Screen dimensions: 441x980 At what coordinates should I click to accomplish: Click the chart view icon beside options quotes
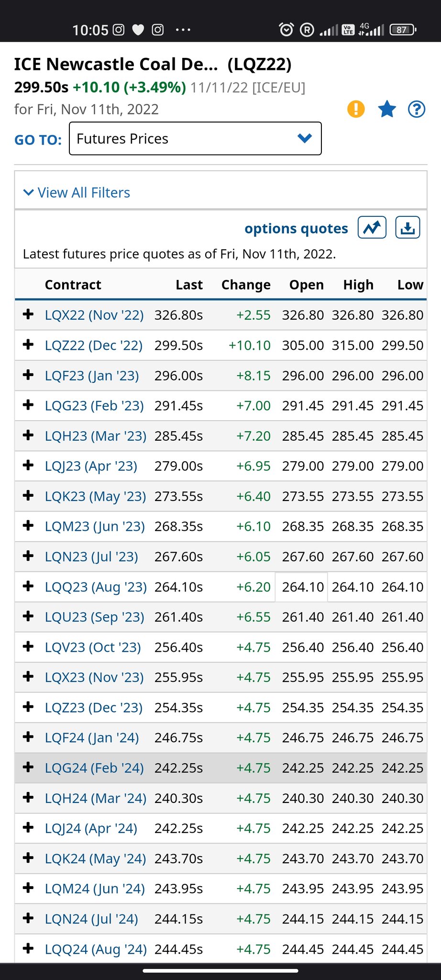click(x=372, y=228)
